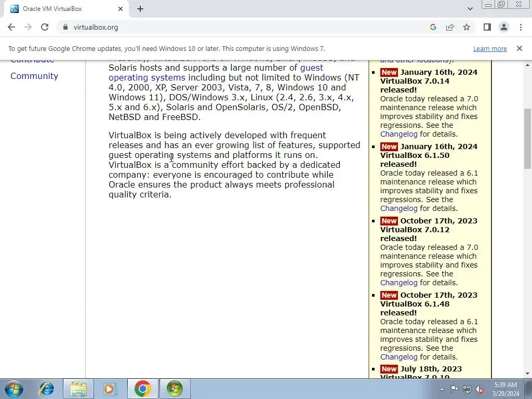The width and height of the screenshot is (532, 399).
Task: Click the grayed forward navigation arrow
Action: click(28, 27)
